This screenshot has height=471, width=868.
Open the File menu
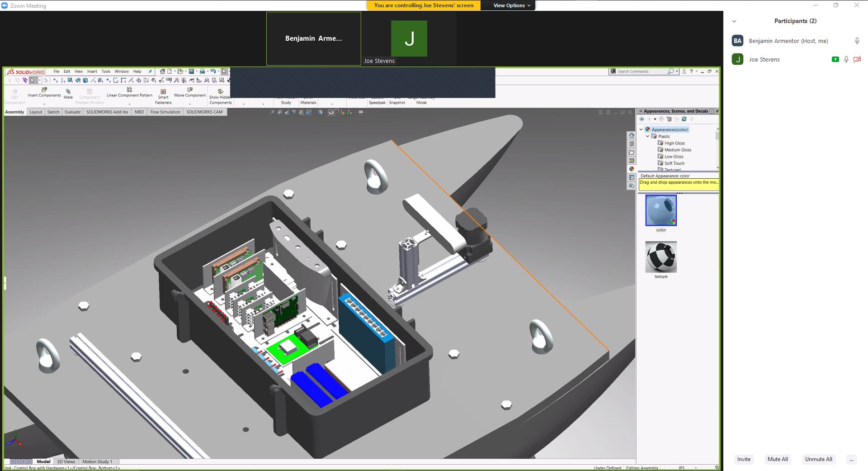[56, 71]
